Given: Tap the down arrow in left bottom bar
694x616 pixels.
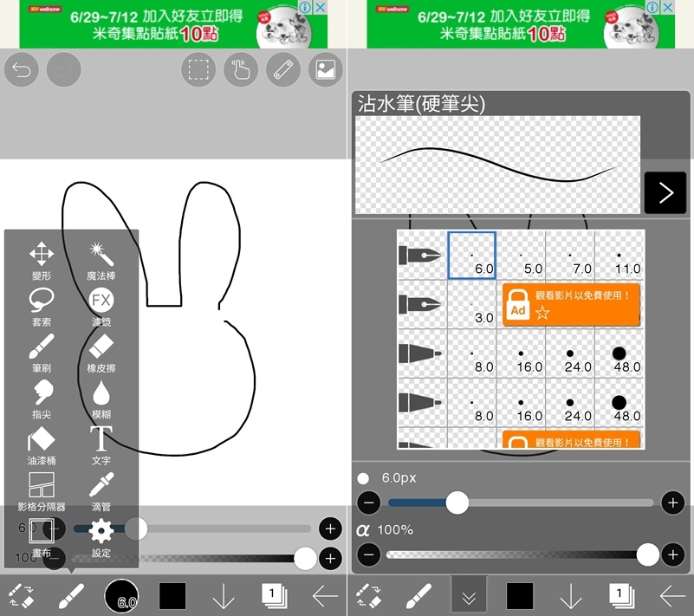Looking at the screenshot, I should [x=224, y=596].
